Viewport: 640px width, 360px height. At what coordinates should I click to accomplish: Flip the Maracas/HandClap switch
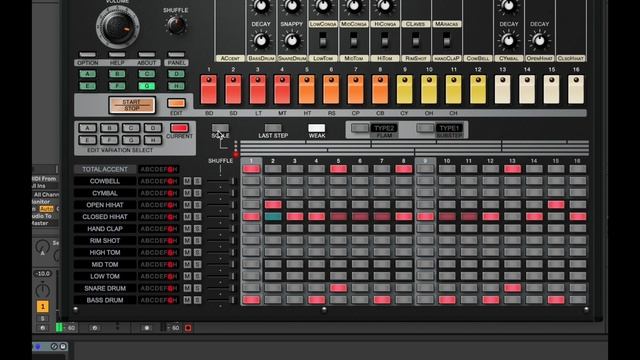click(447, 41)
